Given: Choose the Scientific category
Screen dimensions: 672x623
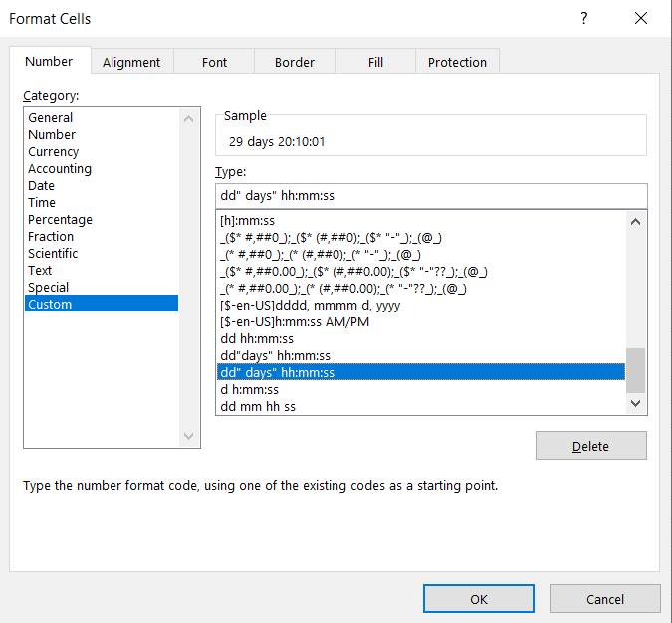Looking at the screenshot, I should [x=55, y=254].
